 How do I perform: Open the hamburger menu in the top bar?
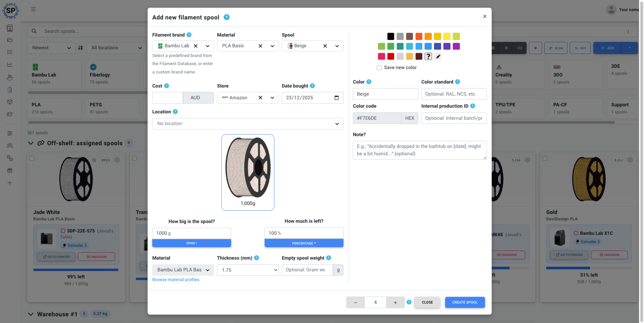point(33,9)
